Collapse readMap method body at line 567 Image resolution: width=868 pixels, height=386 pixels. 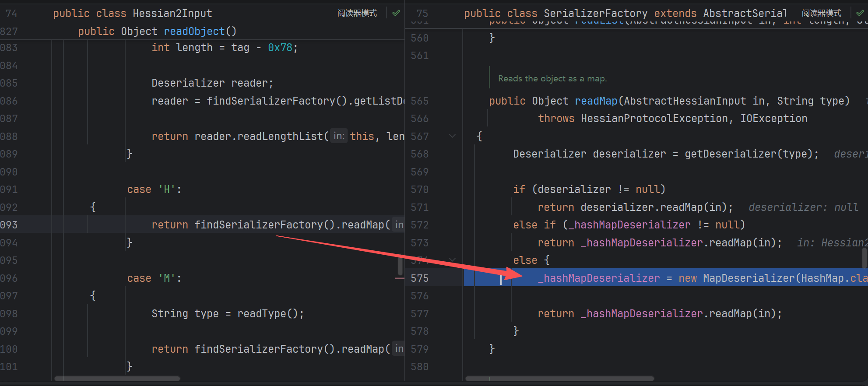[453, 136]
